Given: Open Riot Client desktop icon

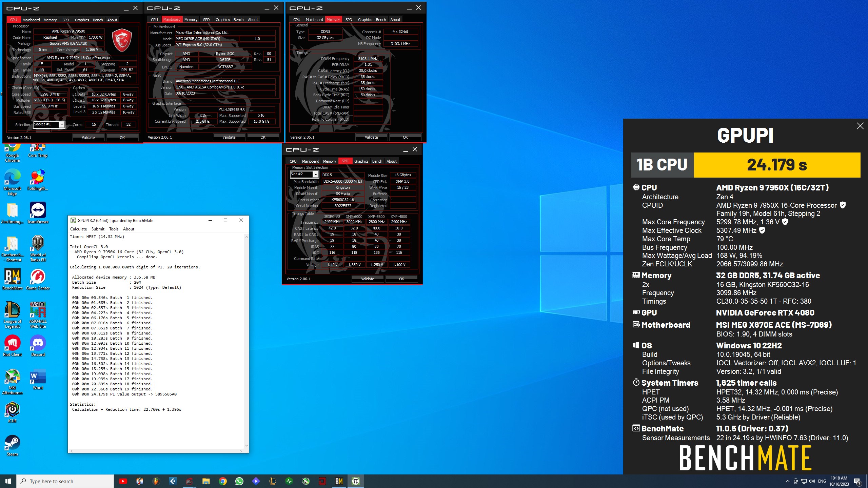Looking at the screenshot, I should pyautogui.click(x=12, y=346).
